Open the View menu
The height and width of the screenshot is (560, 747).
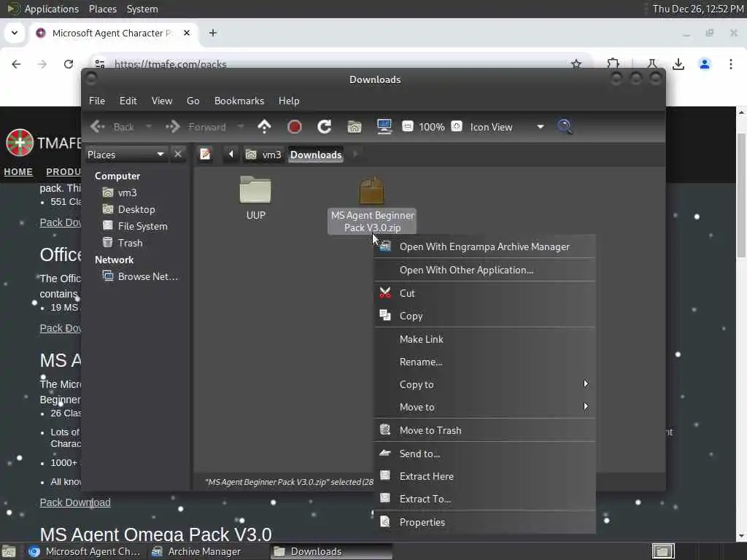coord(162,101)
